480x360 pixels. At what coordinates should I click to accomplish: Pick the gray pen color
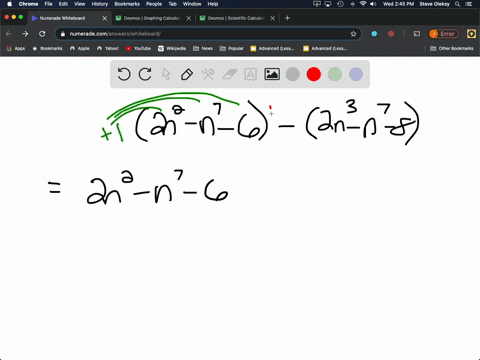pyautogui.click(x=293, y=74)
